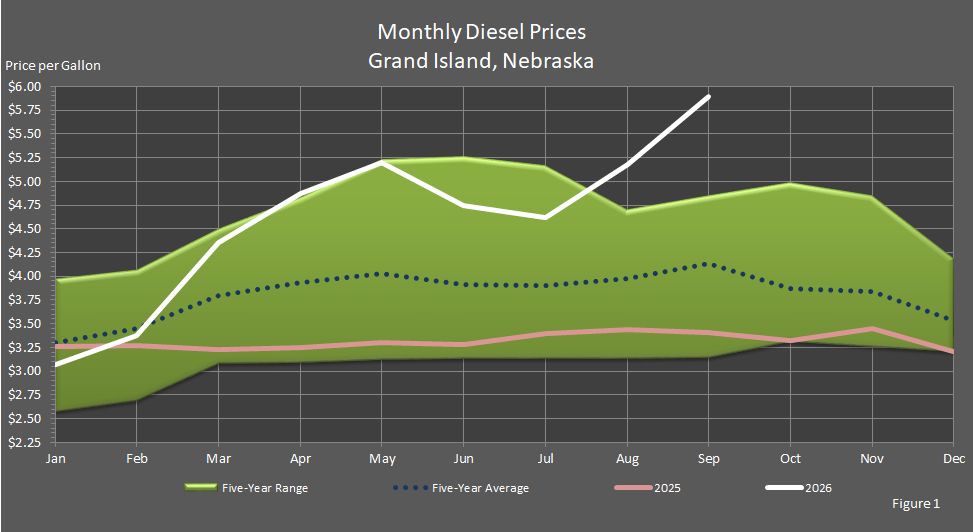
Task: Click the 2025 line's August data point
Action: point(627,330)
